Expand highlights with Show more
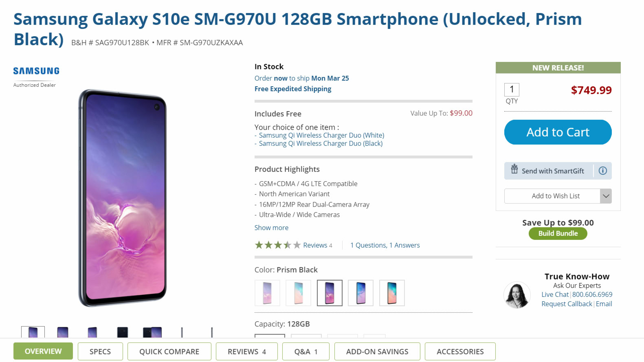This screenshot has height=362, width=644. coord(271,228)
